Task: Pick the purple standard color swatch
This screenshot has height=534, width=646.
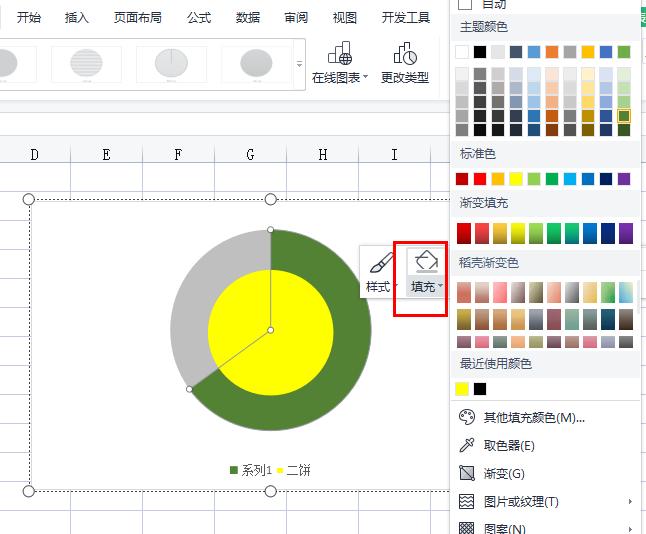Action: [624, 179]
